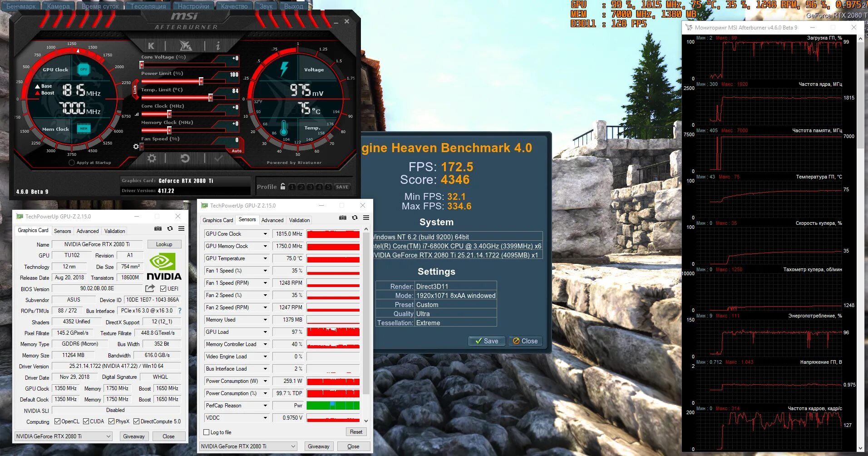Save Heaven Benchmark results
This screenshot has width=868, height=456.
[x=487, y=341]
